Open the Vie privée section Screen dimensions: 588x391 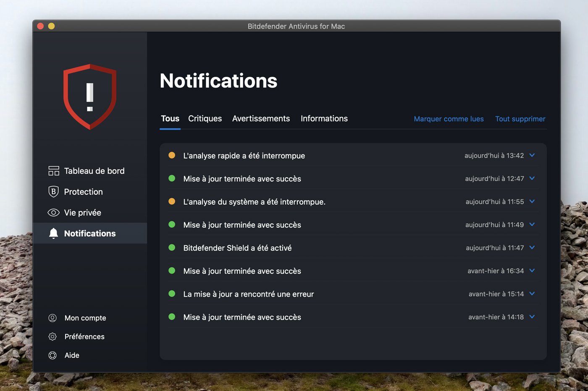(90, 213)
